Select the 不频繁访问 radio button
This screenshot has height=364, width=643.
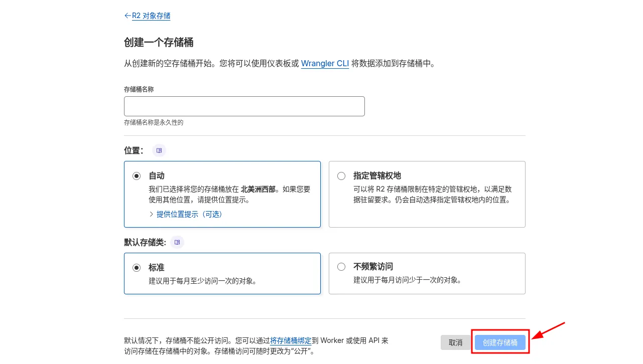click(341, 267)
